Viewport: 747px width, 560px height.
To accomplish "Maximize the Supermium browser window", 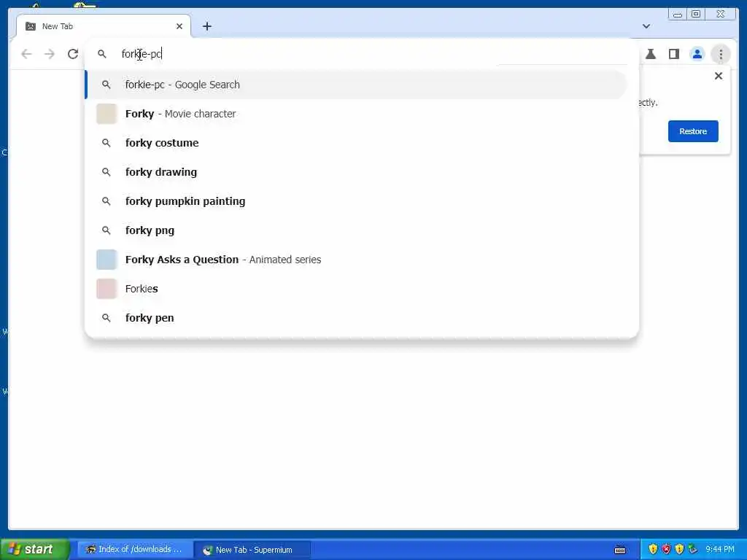I will (x=696, y=15).
